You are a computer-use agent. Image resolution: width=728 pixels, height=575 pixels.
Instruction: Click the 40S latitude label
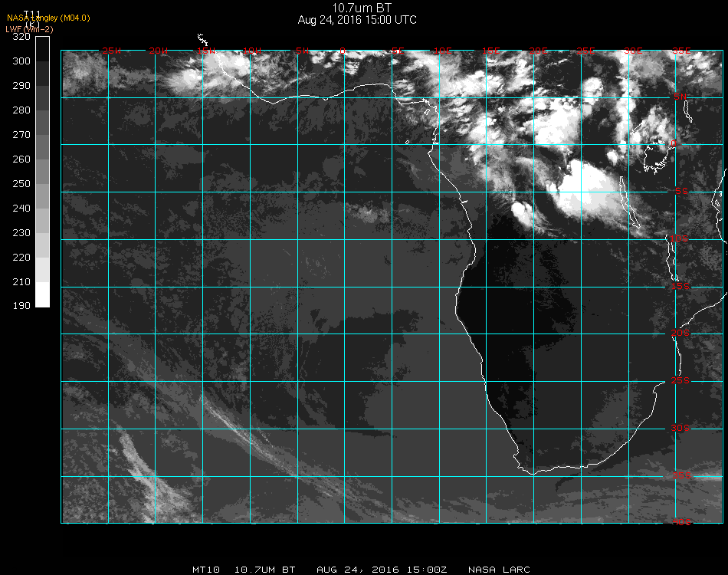pyautogui.click(x=681, y=522)
